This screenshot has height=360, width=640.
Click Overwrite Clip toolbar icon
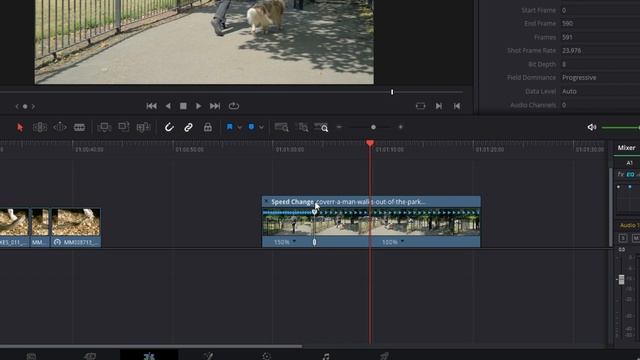click(x=124, y=127)
